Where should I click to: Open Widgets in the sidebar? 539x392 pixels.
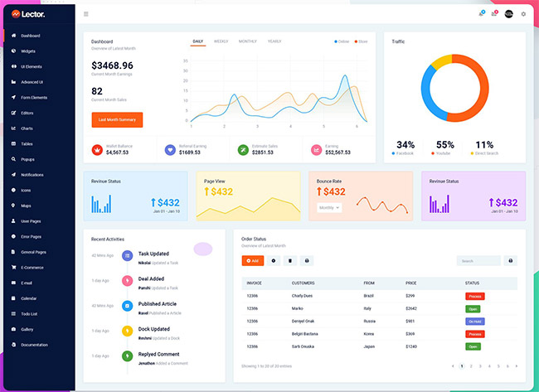tap(28, 51)
